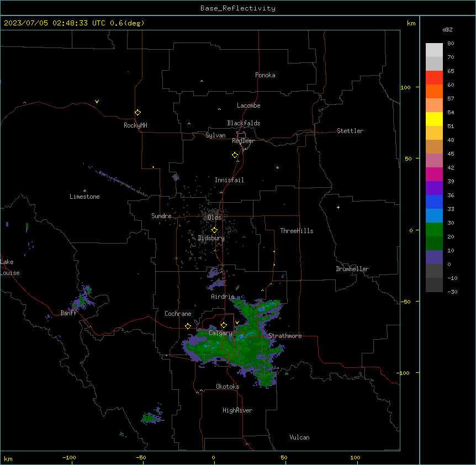Click the HighRiver city label
The width and height of the screenshot is (476, 465).
point(237,410)
